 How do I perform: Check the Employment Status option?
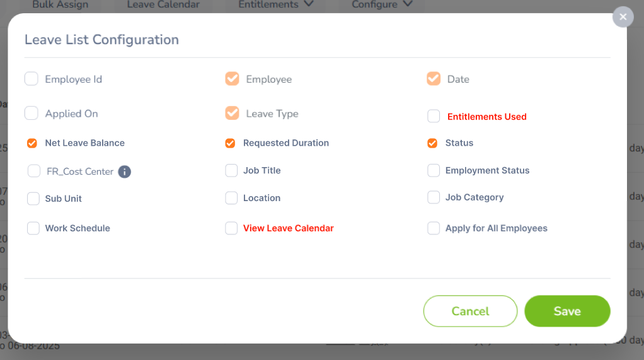point(434,171)
